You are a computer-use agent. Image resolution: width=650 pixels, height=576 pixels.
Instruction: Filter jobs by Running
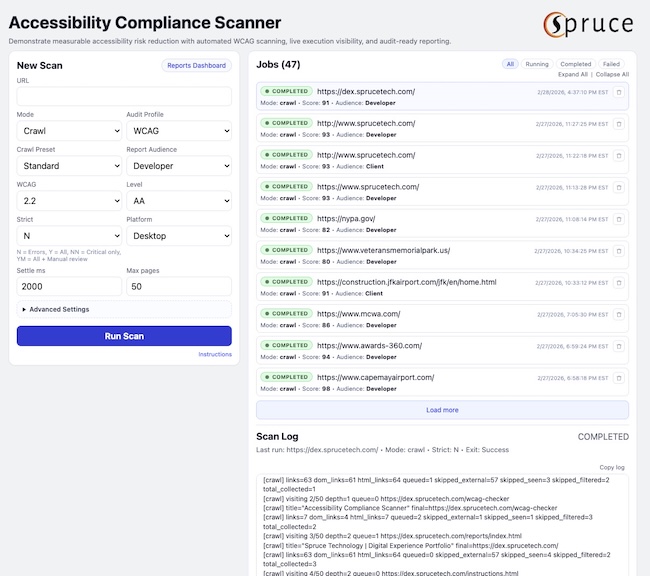[x=537, y=64]
